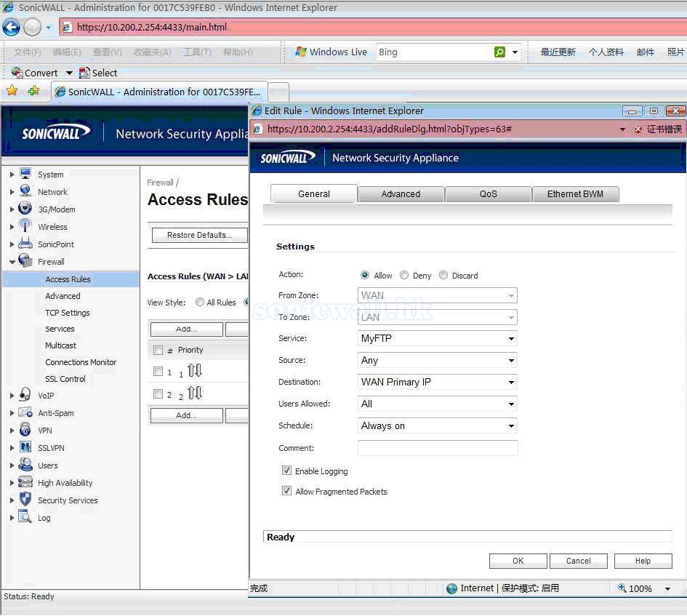Click the Log magnifier icon

[25, 517]
